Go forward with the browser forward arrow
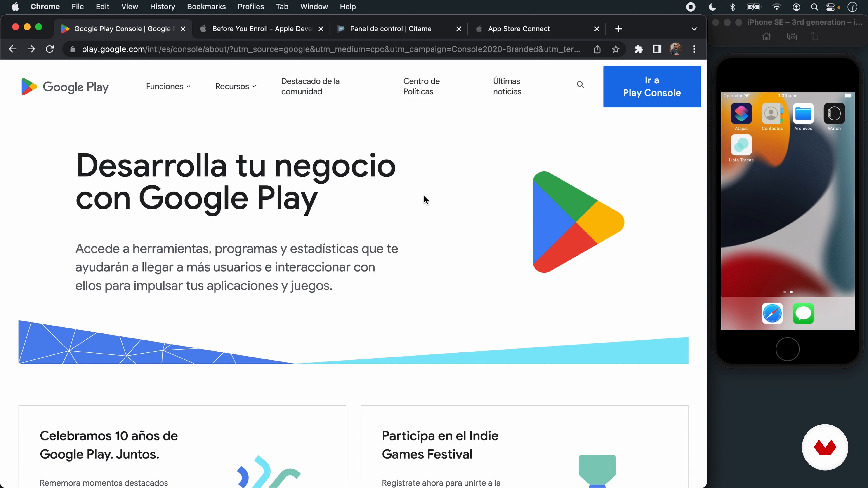Image resolution: width=868 pixels, height=488 pixels. pyautogui.click(x=31, y=49)
